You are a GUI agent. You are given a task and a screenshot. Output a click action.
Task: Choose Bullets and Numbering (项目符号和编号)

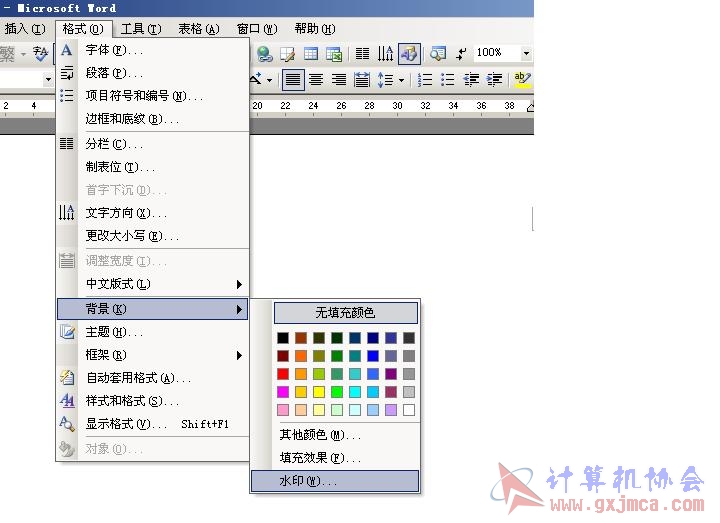pyautogui.click(x=152, y=96)
